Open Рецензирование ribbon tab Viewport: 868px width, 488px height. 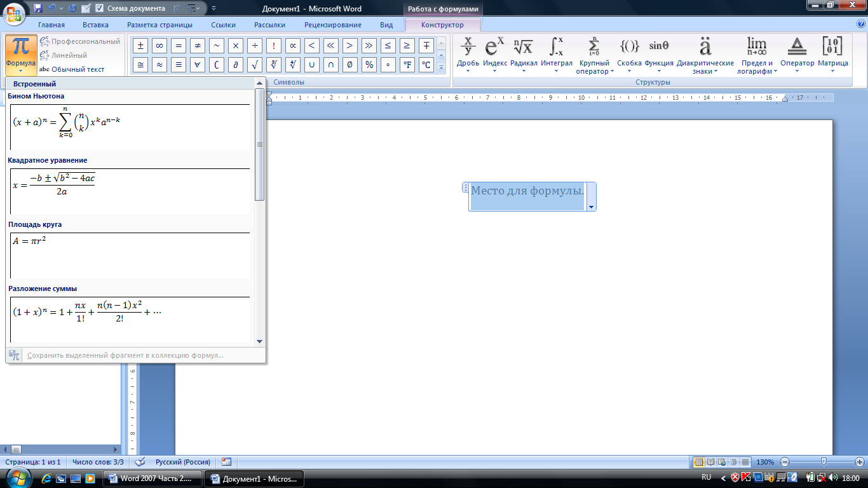(x=333, y=25)
